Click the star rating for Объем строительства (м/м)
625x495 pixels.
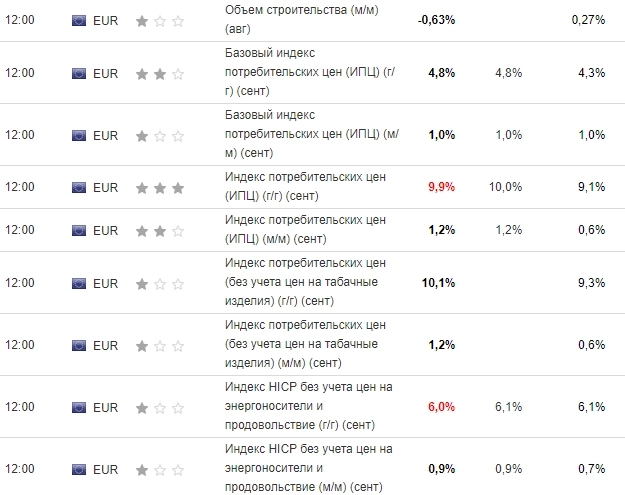coord(159,20)
